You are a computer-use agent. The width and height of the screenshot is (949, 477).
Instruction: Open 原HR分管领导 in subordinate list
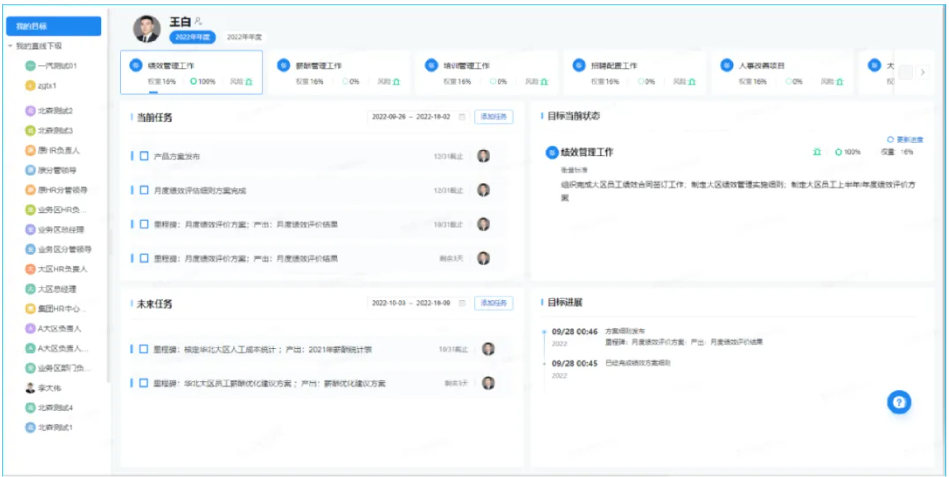(x=62, y=190)
